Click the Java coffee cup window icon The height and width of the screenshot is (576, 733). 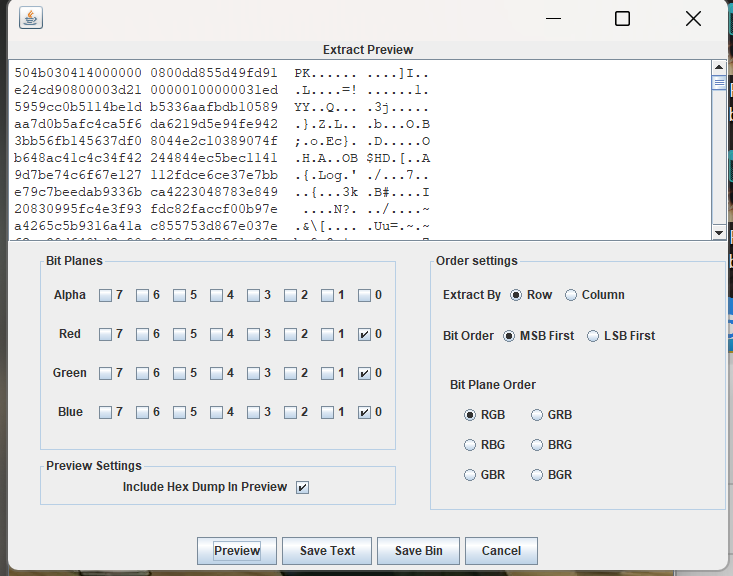pos(31,18)
